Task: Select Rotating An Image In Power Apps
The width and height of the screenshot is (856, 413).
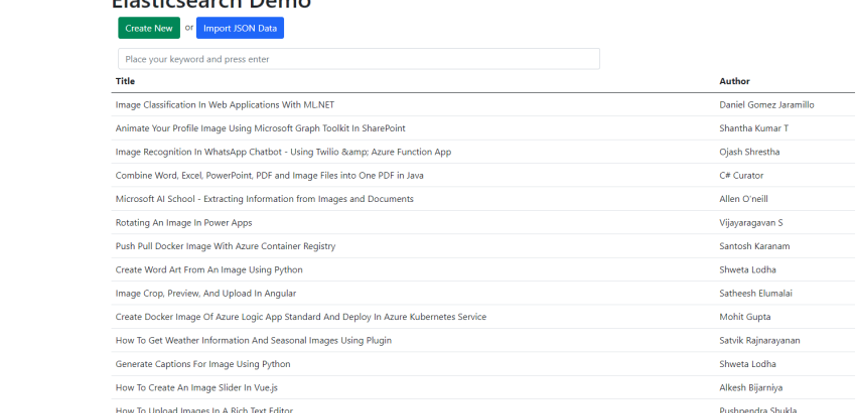Action: click(184, 223)
